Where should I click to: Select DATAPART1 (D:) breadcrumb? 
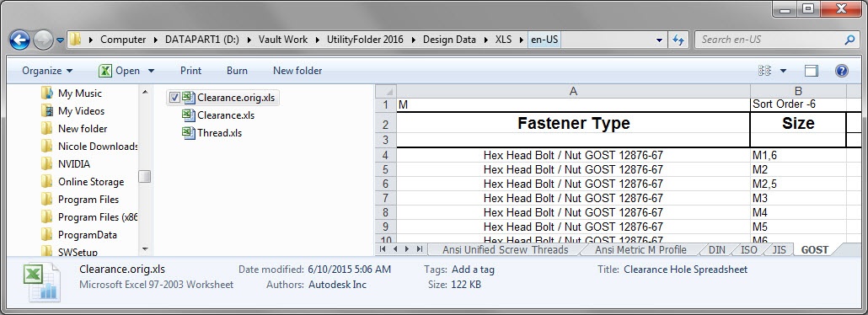pos(202,40)
